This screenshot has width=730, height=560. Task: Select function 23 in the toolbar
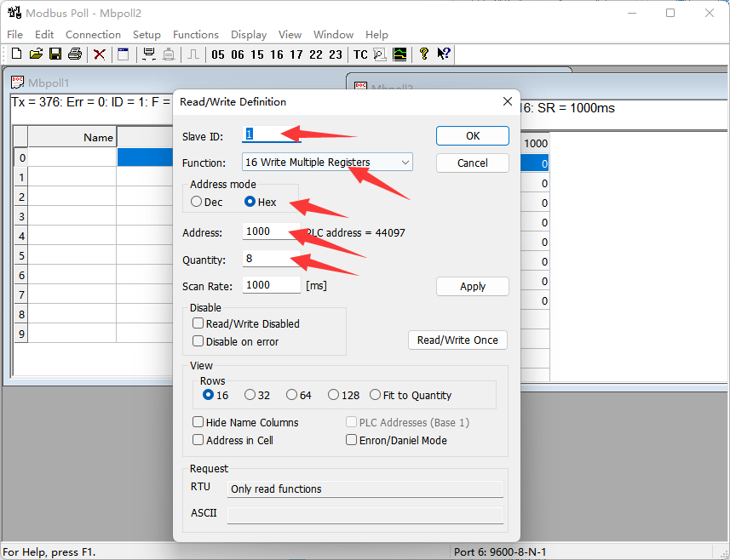[336, 54]
